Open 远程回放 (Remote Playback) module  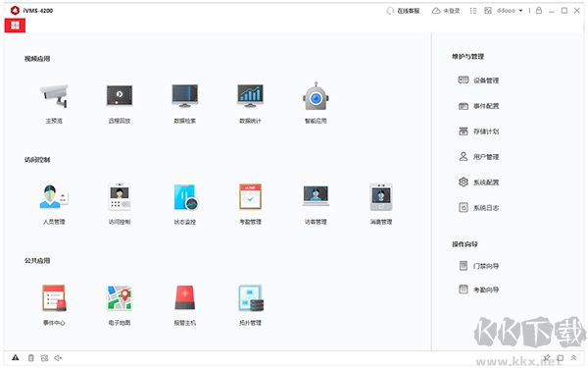tap(120, 96)
